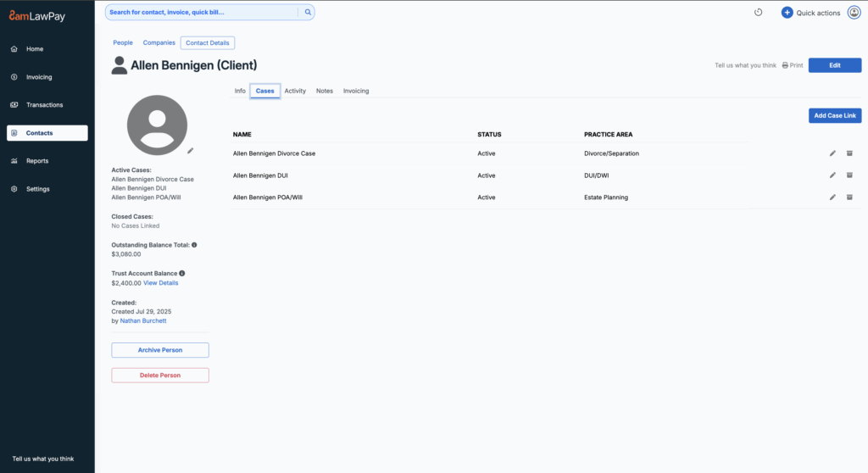Image resolution: width=868 pixels, height=473 pixels.
Task: Archive the Allen Bennigen Divorce Case link
Action: [x=849, y=153]
